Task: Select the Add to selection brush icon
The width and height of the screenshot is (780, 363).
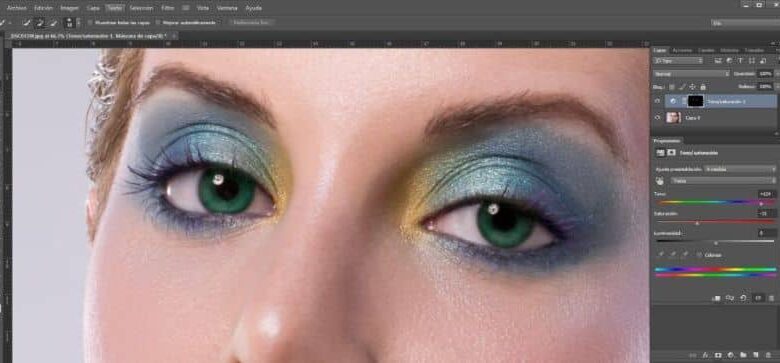Action: [x=40, y=22]
